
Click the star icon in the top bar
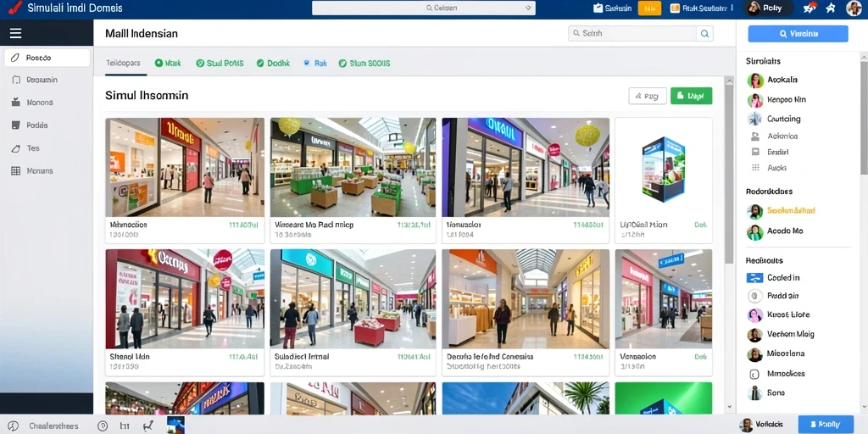tap(831, 8)
